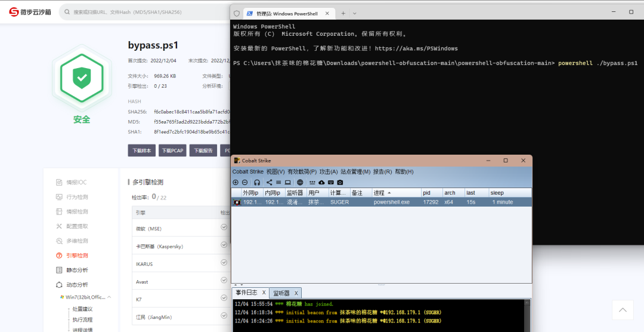Open the 有效载荷(P) menu
644x332 pixels.
(302, 171)
